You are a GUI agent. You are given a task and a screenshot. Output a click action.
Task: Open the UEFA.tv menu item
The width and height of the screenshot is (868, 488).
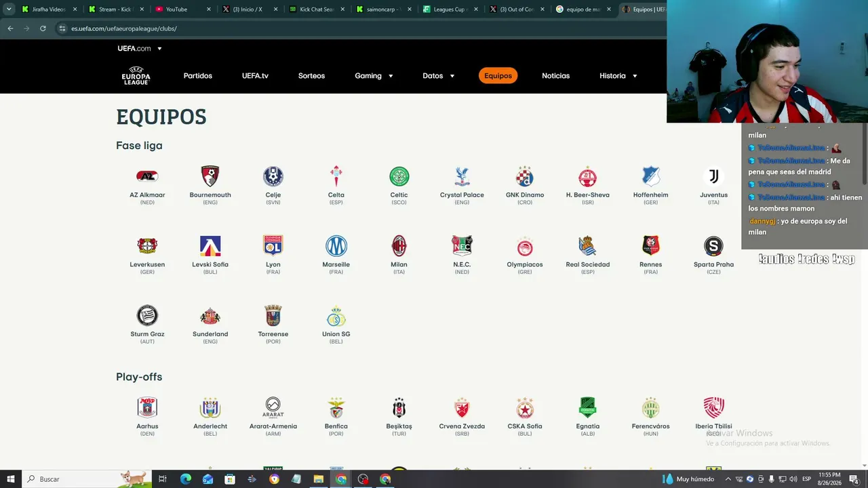coord(255,76)
